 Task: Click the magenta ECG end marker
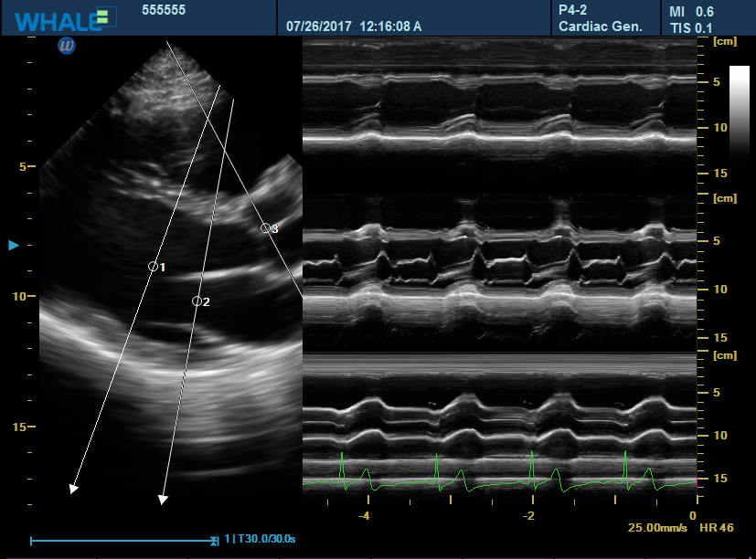click(697, 480)
